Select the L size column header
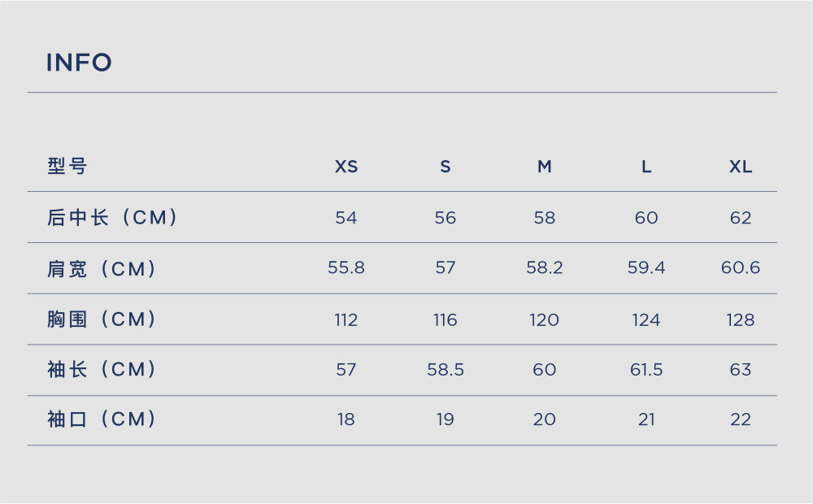This screenshot has width=813, height=504. tap(646, 167)
